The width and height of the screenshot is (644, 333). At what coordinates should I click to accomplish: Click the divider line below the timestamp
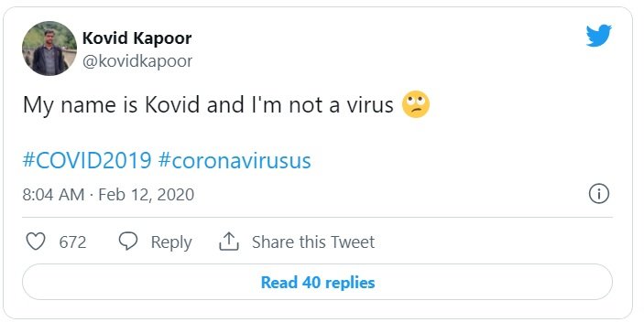tap(317, 218)
